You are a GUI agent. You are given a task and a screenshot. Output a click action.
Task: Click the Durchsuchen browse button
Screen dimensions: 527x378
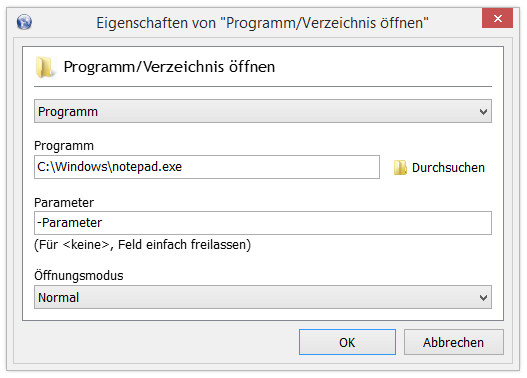click(x=439, y=167)
